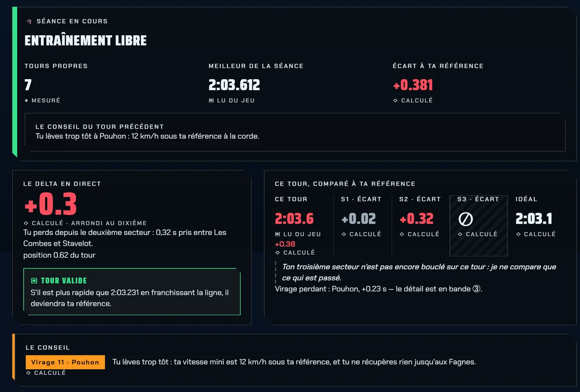Image resolution: width=580 pixels, height=392 pixels.
Task: Click the small "+0.38" under the current lap
Action: tap(285, 244)
